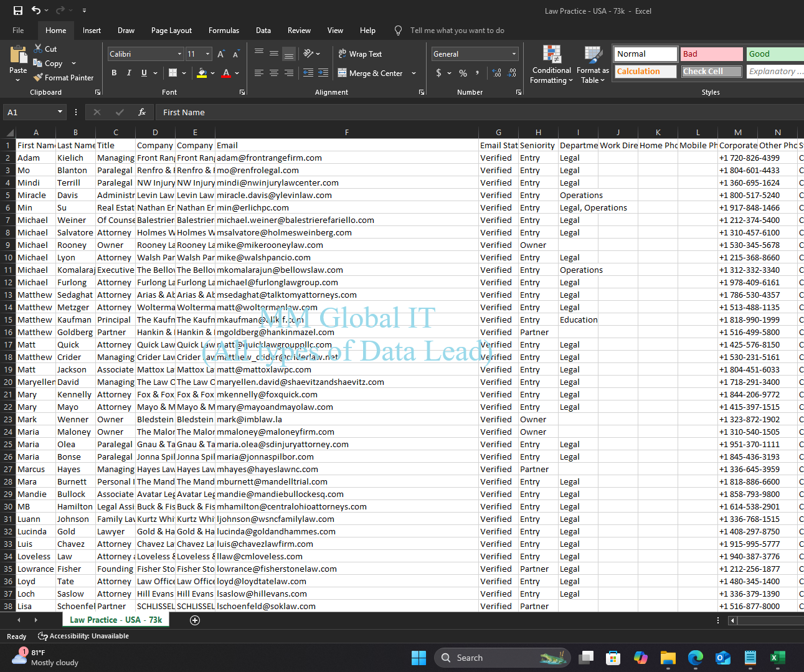Click the Decrease Indent icon
Screen dimensions: 804x672
[308, 73]
